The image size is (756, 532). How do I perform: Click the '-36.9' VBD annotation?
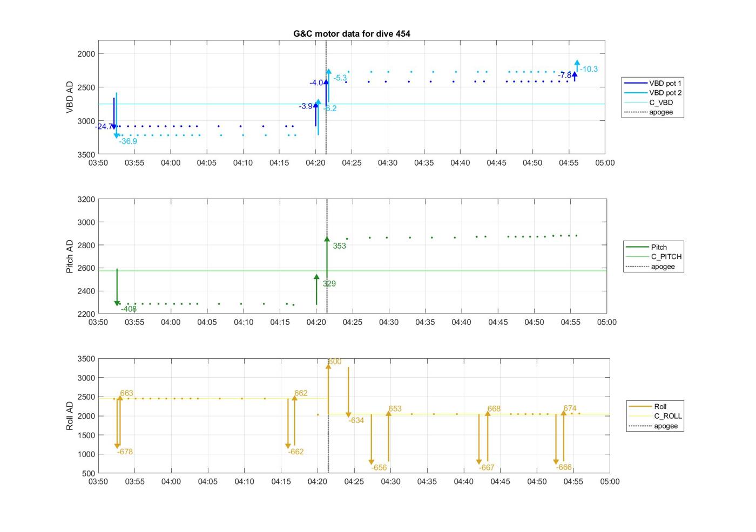point(128,141)
